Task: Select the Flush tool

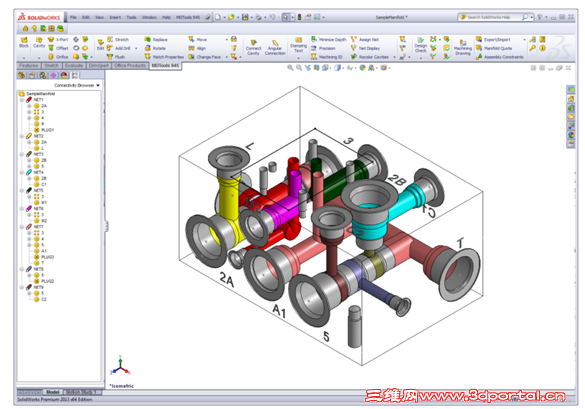Action: point(116,57)
